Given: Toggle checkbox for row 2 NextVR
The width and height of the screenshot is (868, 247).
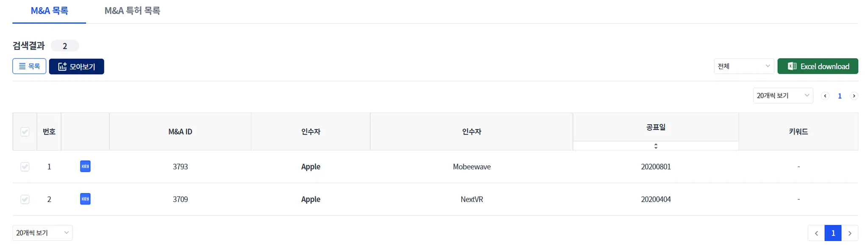Looking at the screenshot, I should click(25, 199).
